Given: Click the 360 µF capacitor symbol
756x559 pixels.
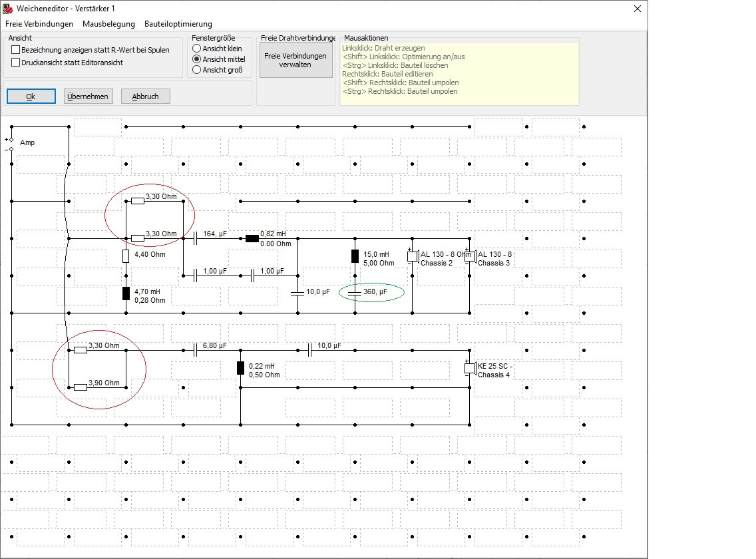Looking at the screenshot, I should tap(355, 293).
